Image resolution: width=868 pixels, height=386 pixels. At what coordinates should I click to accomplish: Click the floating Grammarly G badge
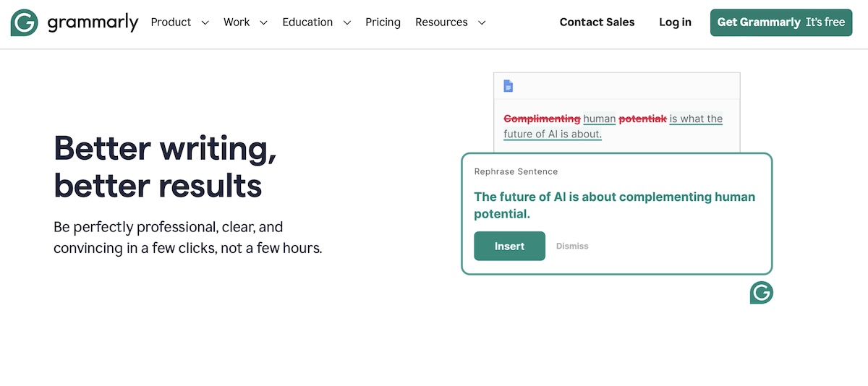(x=762, y=293)
